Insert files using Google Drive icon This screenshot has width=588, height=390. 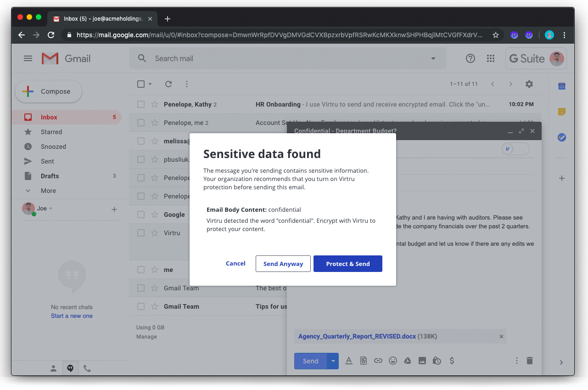coord(407,361)
